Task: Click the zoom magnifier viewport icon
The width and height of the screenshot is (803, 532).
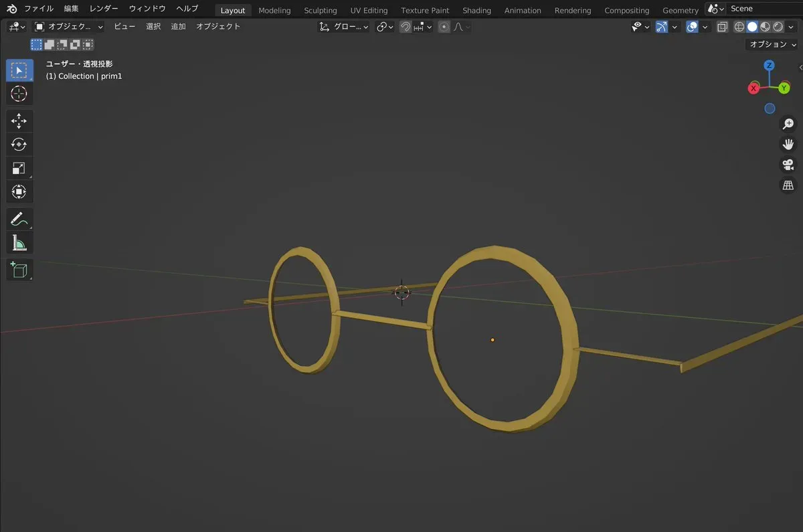Action: tap(788, 124)
